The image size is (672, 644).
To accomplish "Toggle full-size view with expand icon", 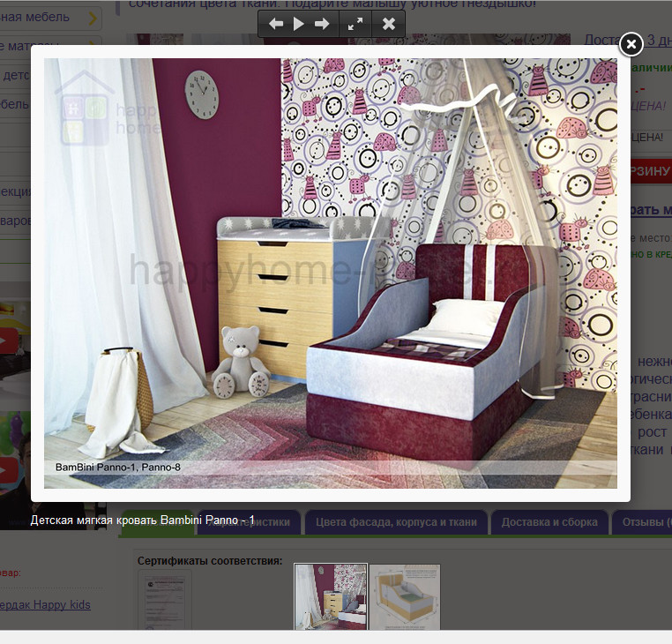I will [x=355, y=24].
